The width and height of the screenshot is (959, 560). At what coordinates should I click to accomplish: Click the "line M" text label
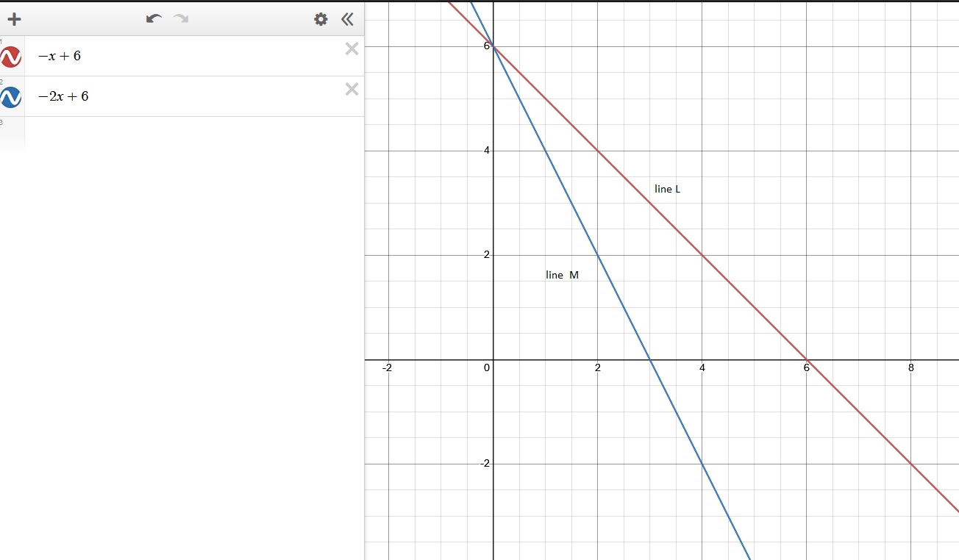pos(562,276)
